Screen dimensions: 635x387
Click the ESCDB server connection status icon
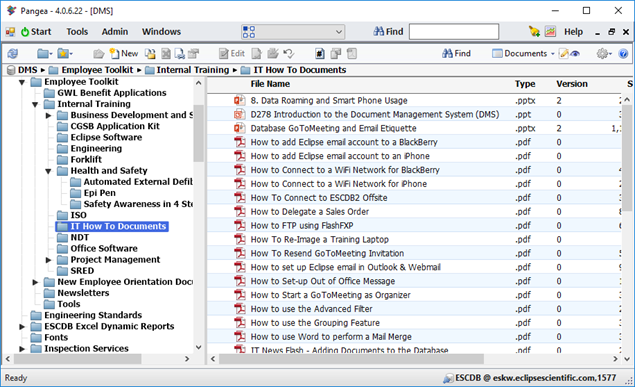pyautogui.click(x=448, y=378)
